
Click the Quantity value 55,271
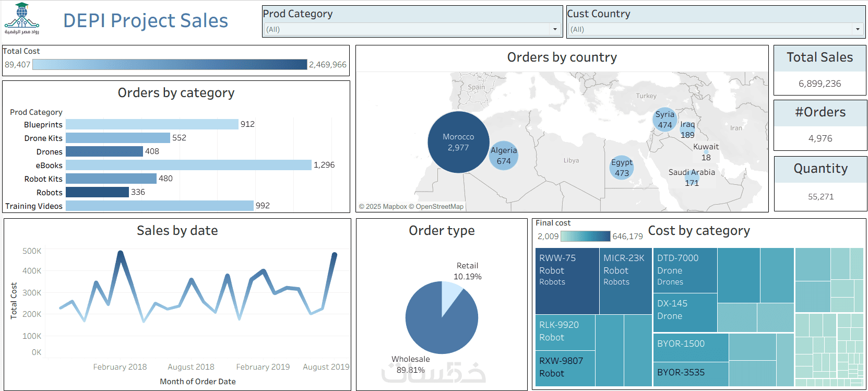[x=821, y=197]
